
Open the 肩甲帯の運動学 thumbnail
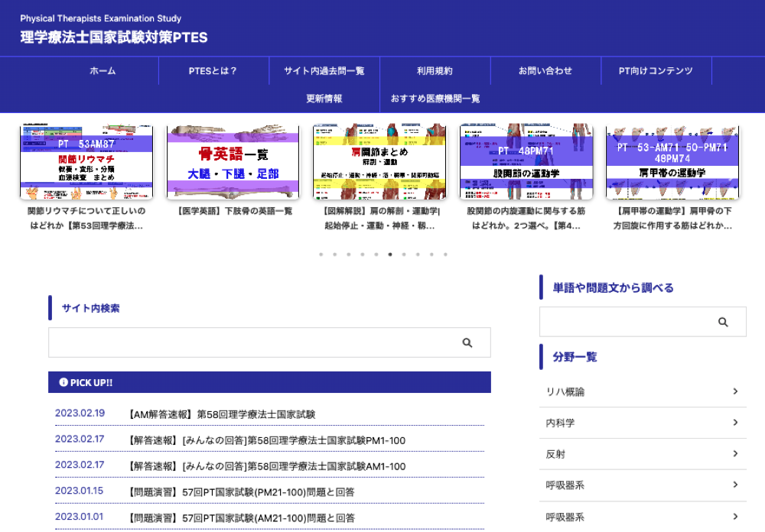point(672,161)
